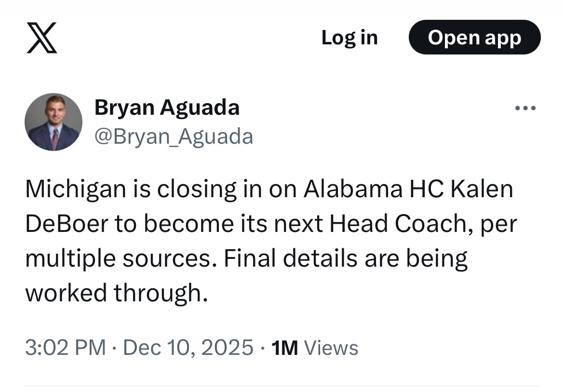
Task: Click the Views label
Action: (x=331, y=348)
